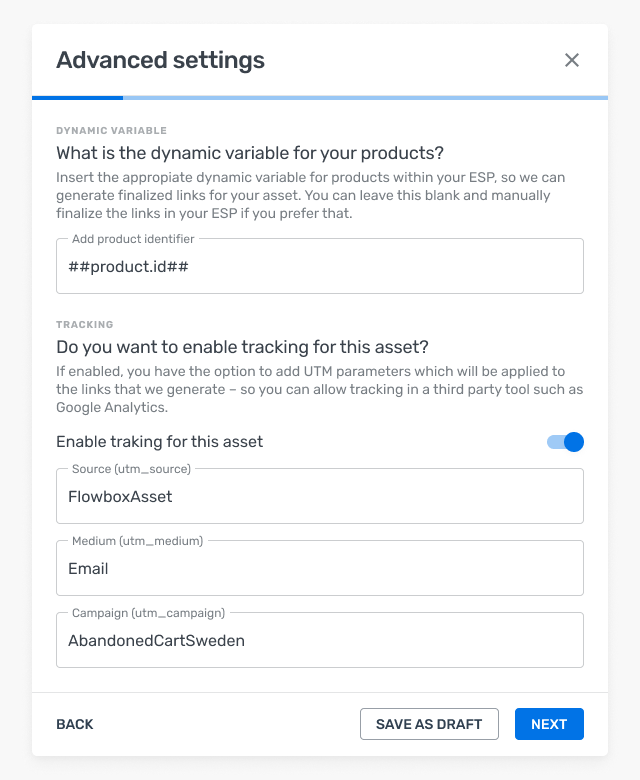This screenshot has height=780, width=640.
Task: Click the DYNAMIC VARIABLE section label
Action: click(111, 131)
